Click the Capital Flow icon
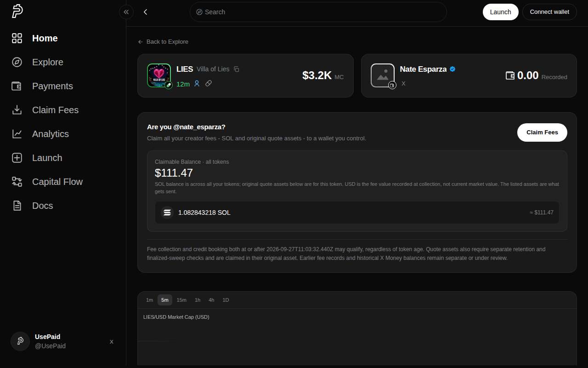Viewport: 588px width, 368px height. pyautogui.click(x=17, y=182)
